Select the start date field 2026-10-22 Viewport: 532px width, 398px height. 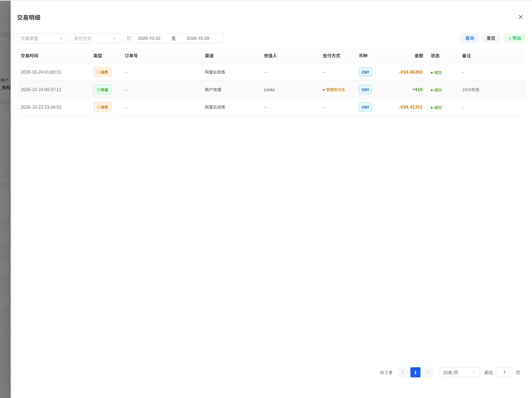coord(149,38)
